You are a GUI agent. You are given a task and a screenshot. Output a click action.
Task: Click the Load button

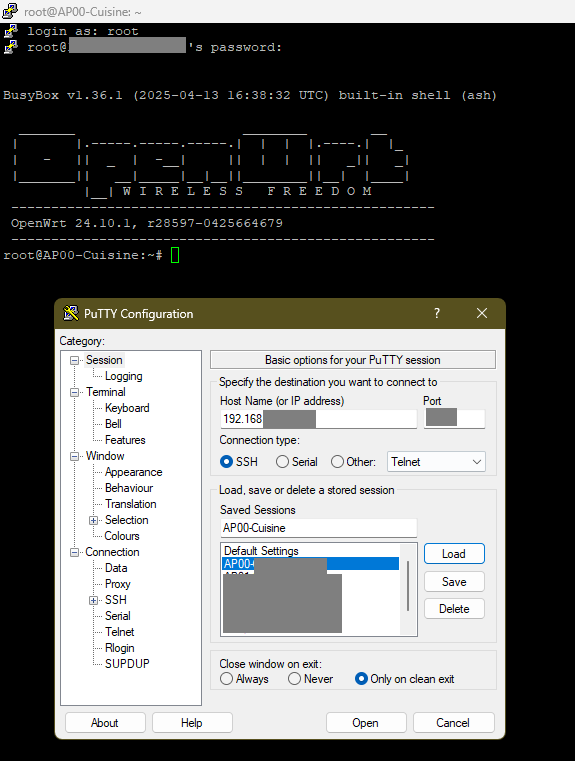[454, 554]
